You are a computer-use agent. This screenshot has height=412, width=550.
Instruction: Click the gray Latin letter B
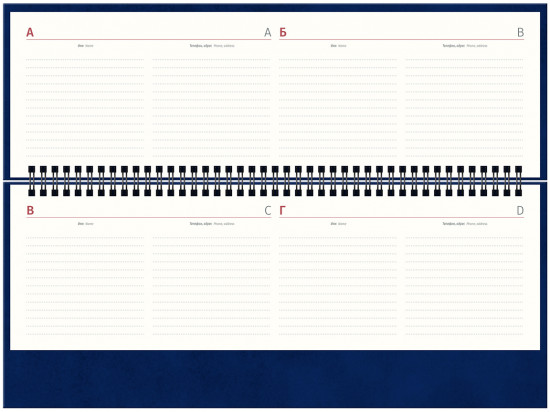pos(521,33)
